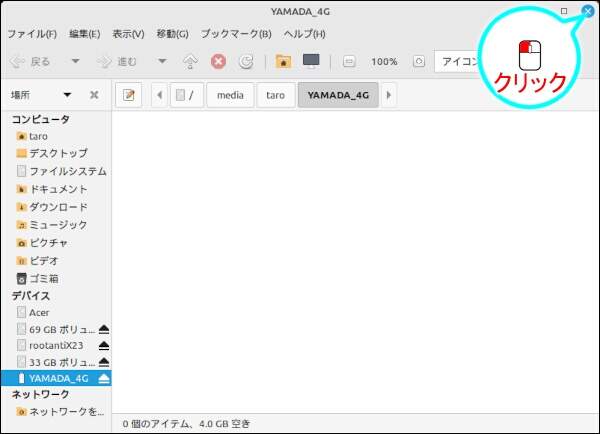Select the 33 GB volume in the sidebar

pos(56,362)
